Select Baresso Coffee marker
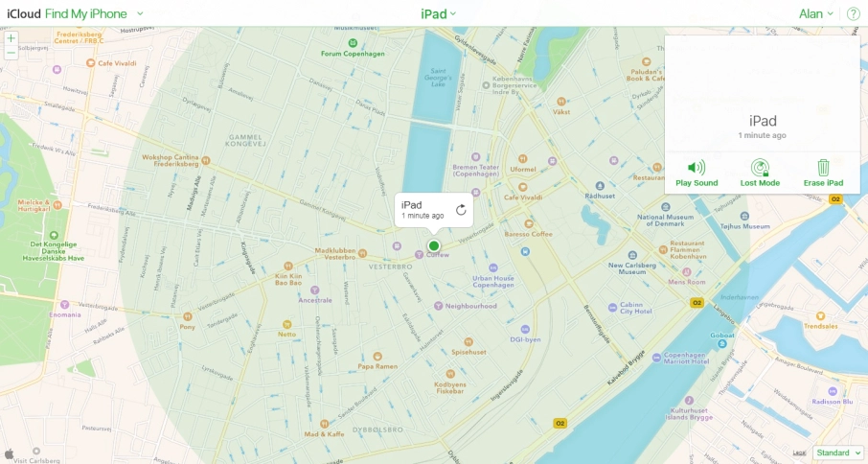Screen dimensions: 868x464 tap(529, 223)
